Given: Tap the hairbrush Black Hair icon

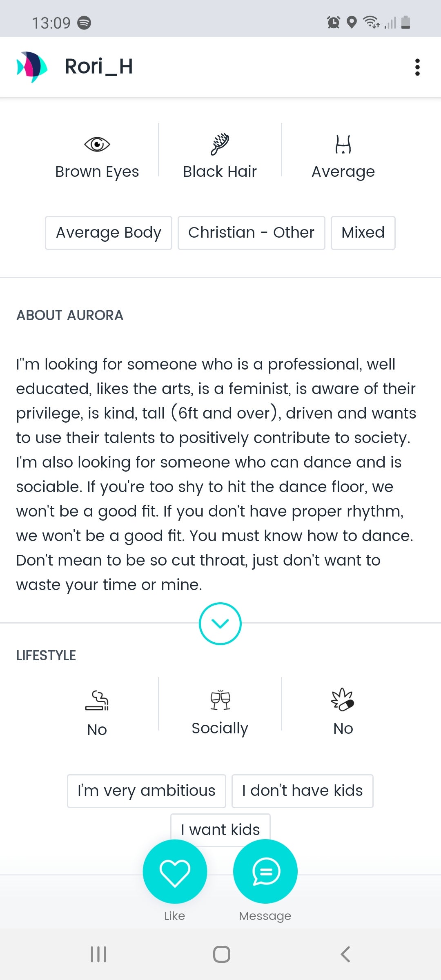Looking at the screenshot, I should [220, 144].
